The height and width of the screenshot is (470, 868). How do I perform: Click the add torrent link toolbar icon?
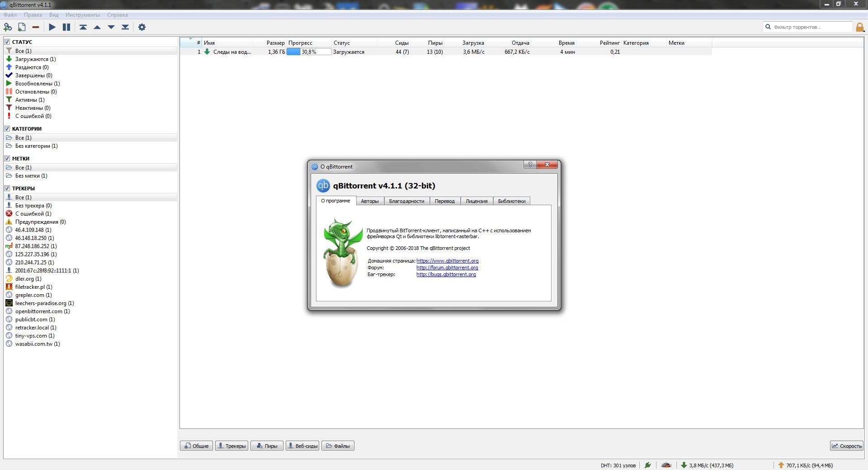(8, 27)
